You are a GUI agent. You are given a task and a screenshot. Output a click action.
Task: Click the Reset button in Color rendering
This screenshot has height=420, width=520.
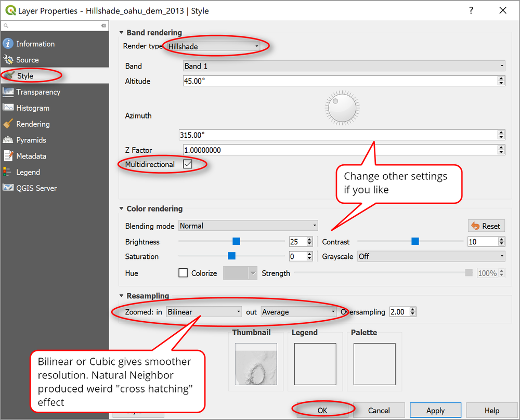pos(486,226)
